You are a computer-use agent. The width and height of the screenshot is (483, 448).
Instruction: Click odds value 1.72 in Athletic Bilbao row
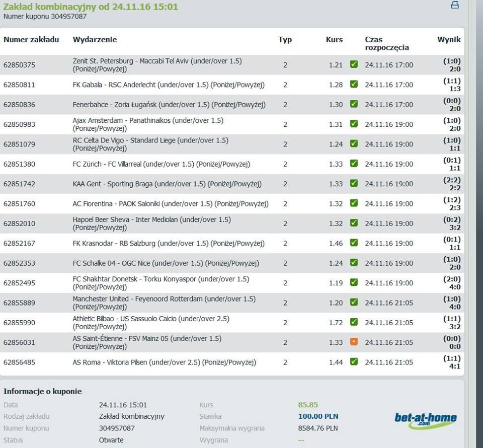(x=336, y=323)
